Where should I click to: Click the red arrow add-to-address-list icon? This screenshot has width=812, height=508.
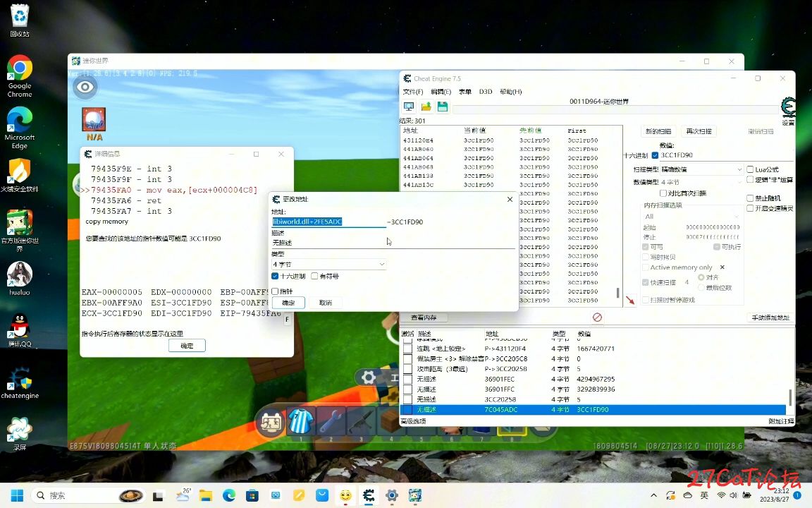click(x=630, y=300)
